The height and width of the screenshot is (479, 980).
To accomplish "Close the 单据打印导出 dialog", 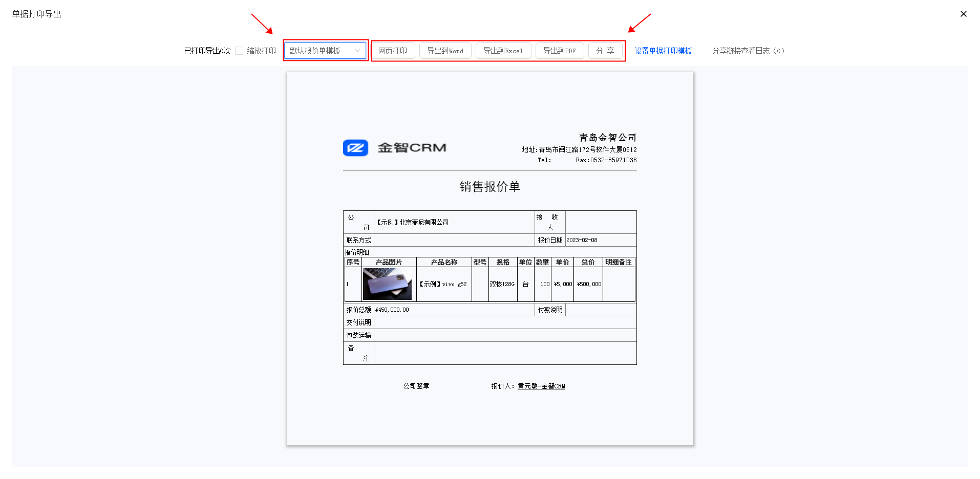I will coord(963,14).
